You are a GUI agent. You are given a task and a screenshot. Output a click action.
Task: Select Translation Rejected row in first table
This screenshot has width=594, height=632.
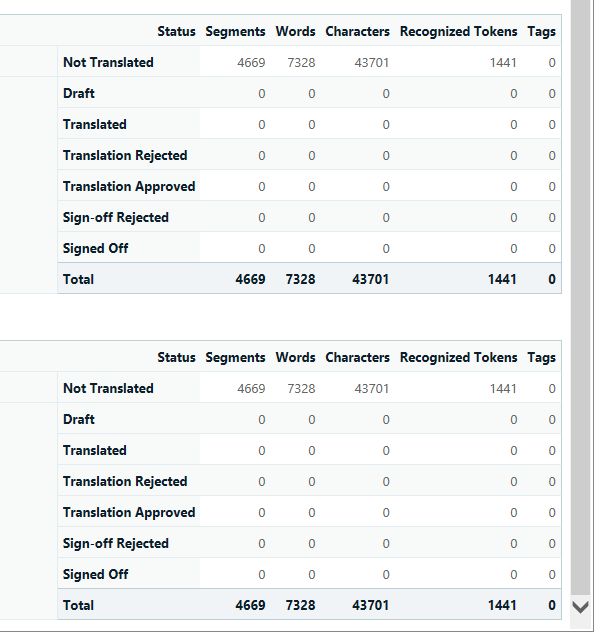[x=309, y=156]
